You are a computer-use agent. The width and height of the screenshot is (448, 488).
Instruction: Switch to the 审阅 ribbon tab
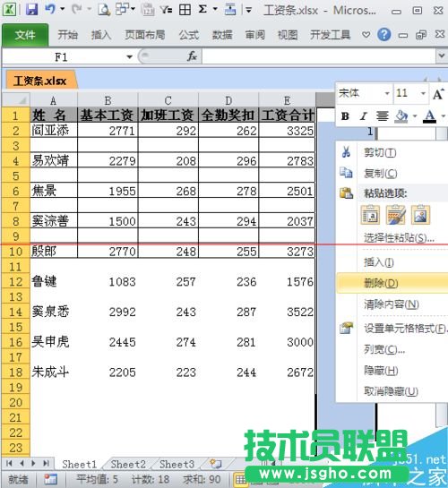point(255,35)
